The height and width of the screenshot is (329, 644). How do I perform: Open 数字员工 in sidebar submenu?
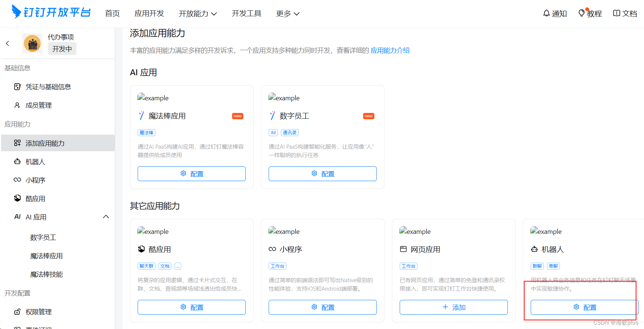43,238
